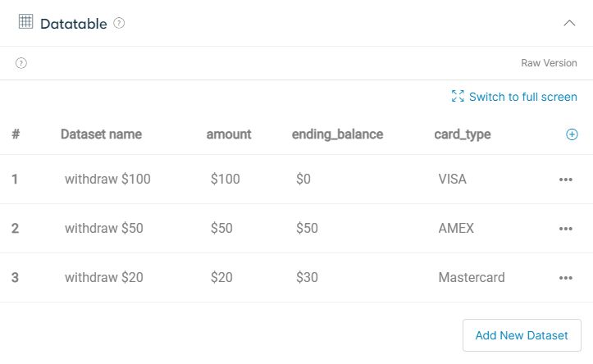593x364 pixels.
Task: Edit the VISA card type cell
Action: [x=452, y=179]
